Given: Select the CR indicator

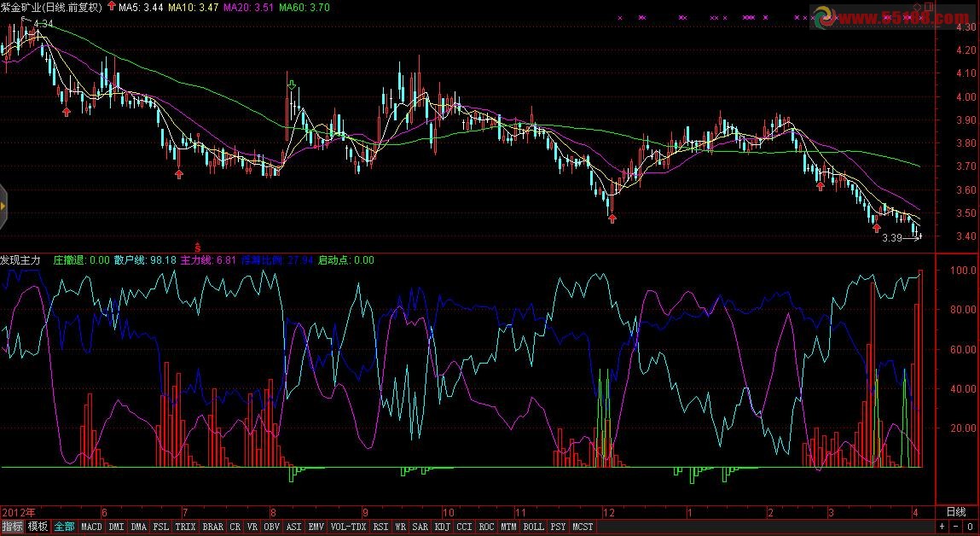Looking at the screenshot, I should 235,527.
